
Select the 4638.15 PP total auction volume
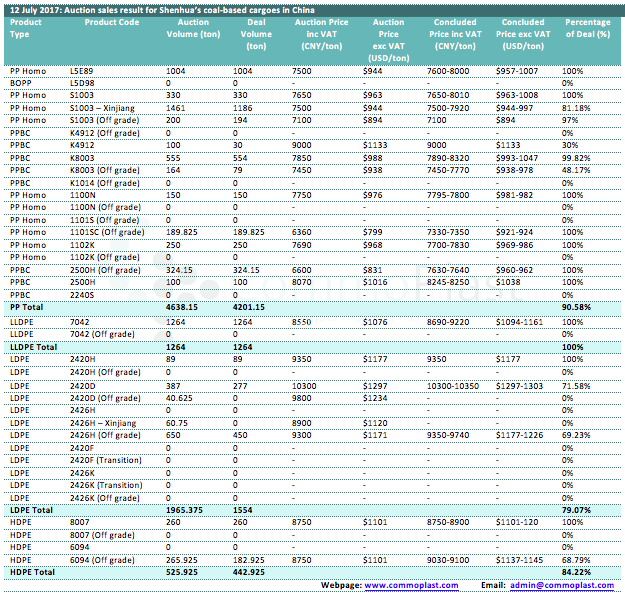183,307
